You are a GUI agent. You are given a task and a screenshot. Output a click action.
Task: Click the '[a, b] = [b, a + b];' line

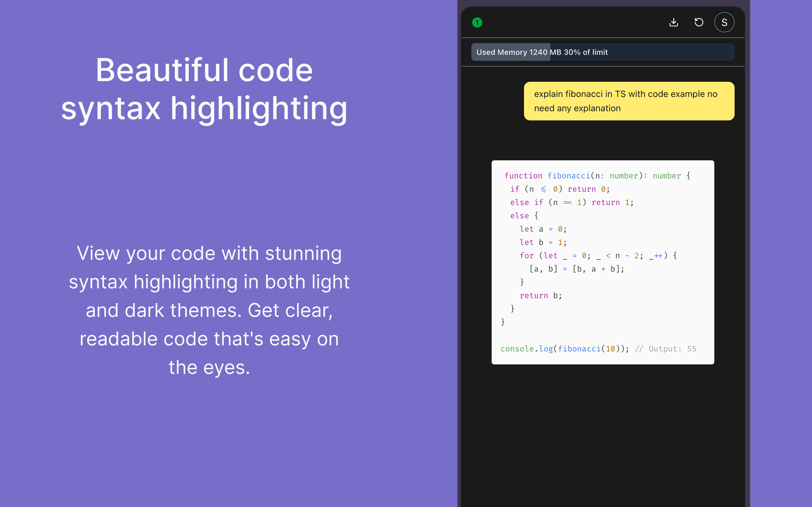point(576,269)
